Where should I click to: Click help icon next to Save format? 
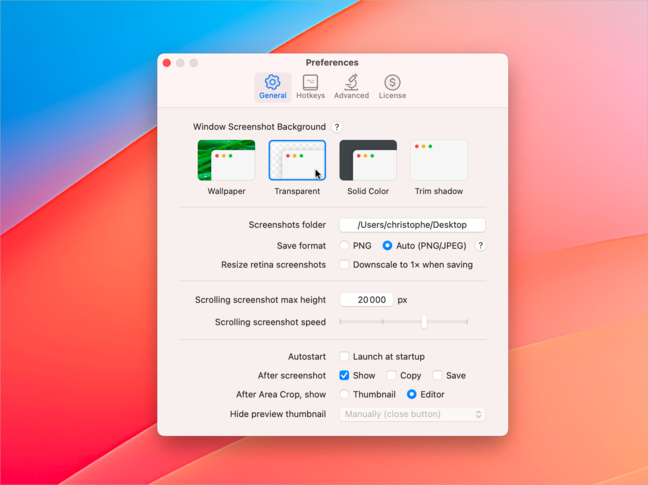480,246
